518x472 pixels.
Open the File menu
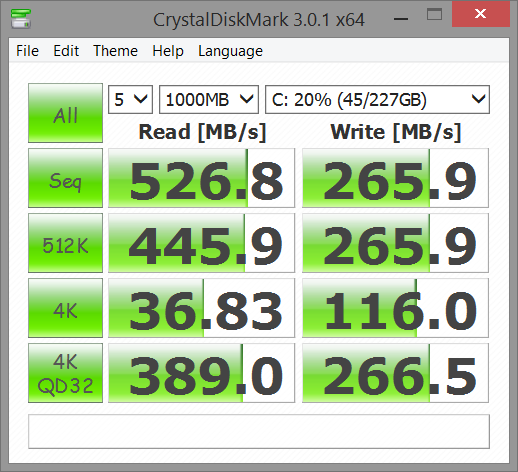click(27, 51)
